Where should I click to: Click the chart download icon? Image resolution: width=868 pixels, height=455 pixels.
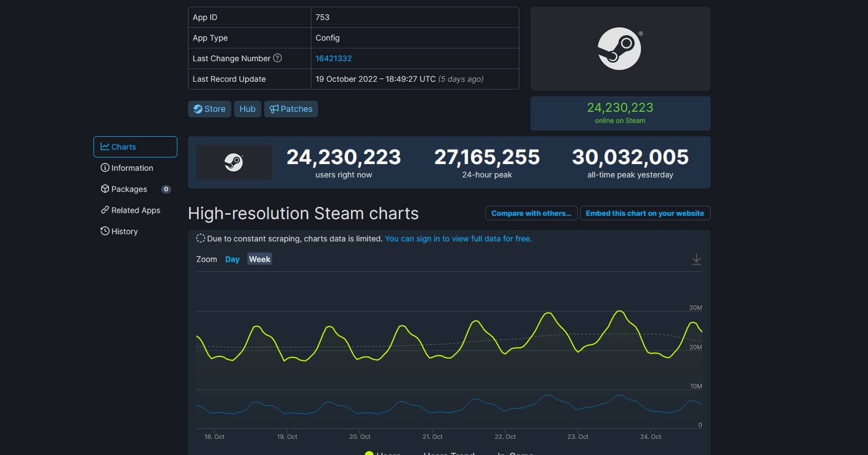click(696, 259)
